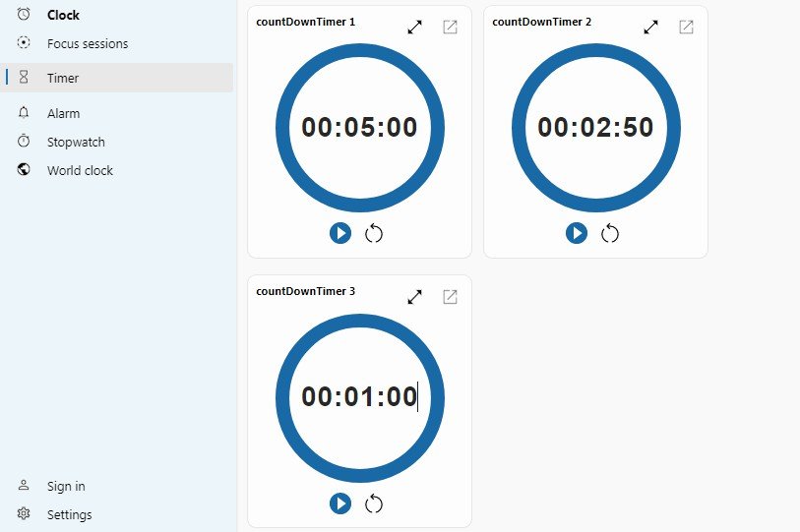Start countDownTimer 1 with its play button
This screenshot has height=532, width=800.
pyautogui.click(x=340, y=233)
